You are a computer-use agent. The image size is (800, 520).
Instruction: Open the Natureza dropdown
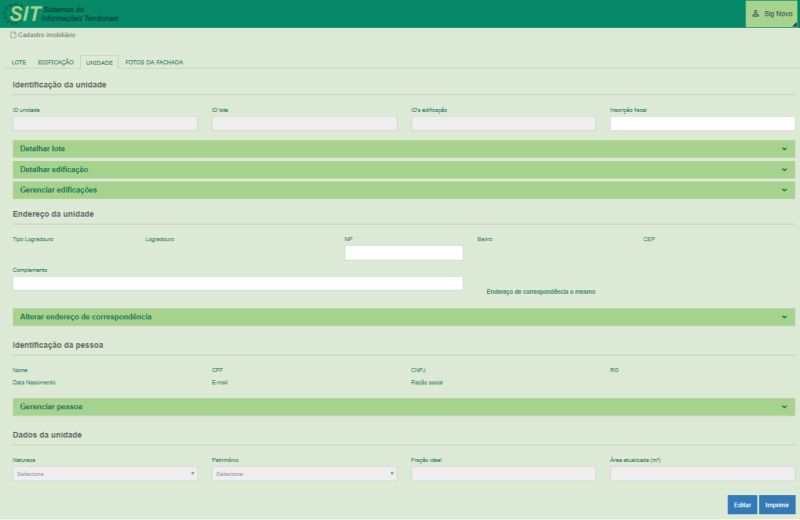[x=105, y=474]
